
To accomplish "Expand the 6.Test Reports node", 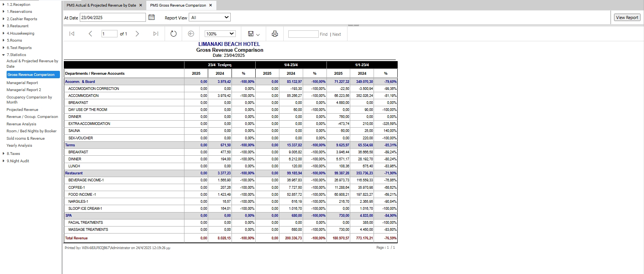I will [4, 47].
